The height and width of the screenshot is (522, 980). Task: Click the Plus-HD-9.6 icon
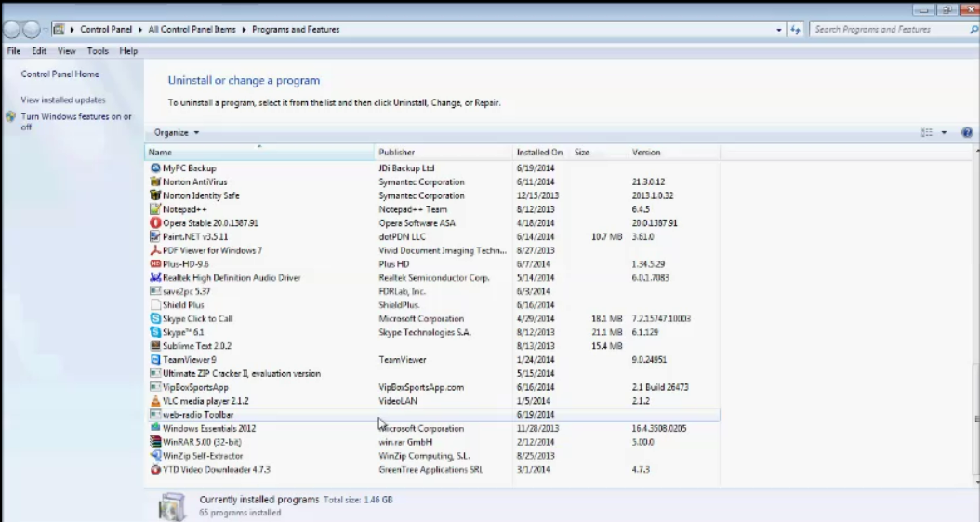click(x=155, y=264)
